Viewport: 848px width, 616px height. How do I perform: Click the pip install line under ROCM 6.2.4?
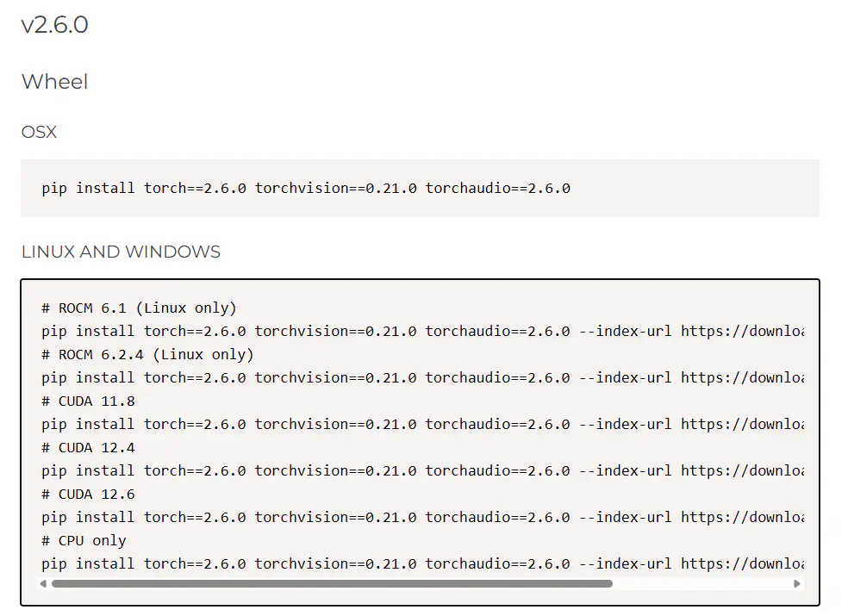[422, 377]
